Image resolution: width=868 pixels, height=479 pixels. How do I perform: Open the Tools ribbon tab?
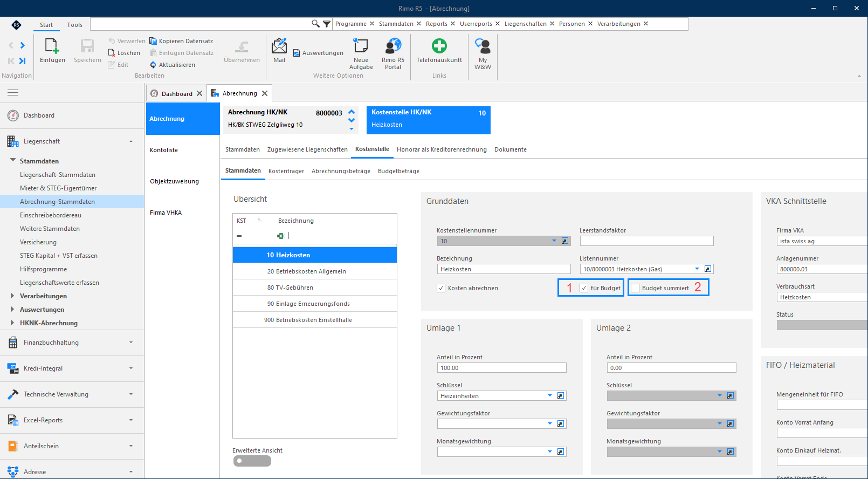click(x=75, y=25)
